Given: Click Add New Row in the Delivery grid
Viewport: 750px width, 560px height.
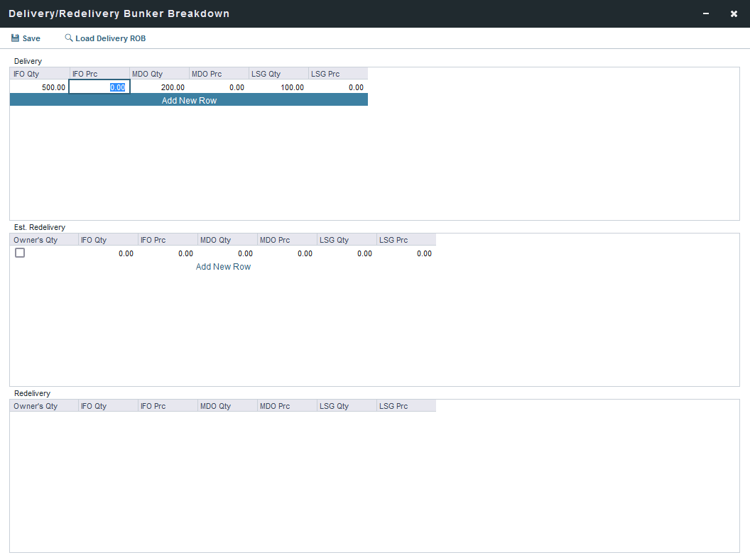Looking at the screenshot, I should tap(189, 101).
